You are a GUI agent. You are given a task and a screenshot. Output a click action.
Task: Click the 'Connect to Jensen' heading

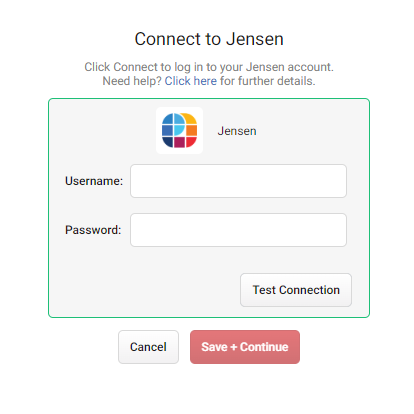[209, 39]
